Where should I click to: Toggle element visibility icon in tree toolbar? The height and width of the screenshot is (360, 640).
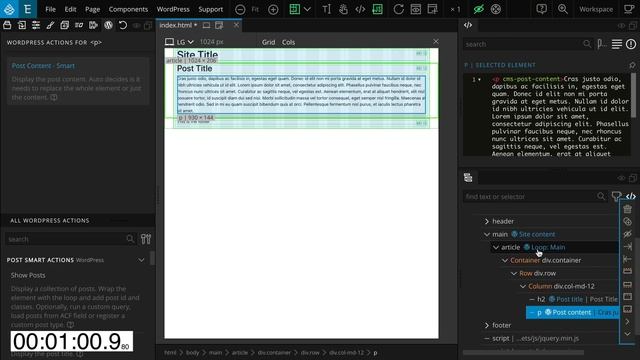click(627, 234)
